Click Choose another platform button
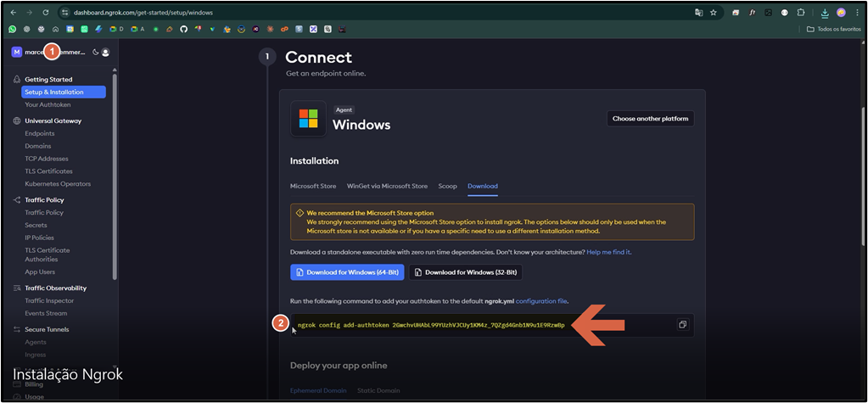Screen dimensions: 868x403 [650, 119]
